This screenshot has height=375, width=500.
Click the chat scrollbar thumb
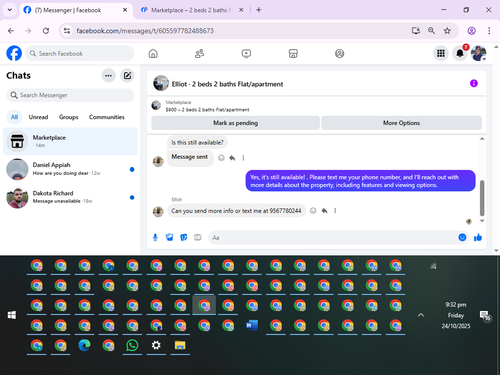(x=482, y=198)
